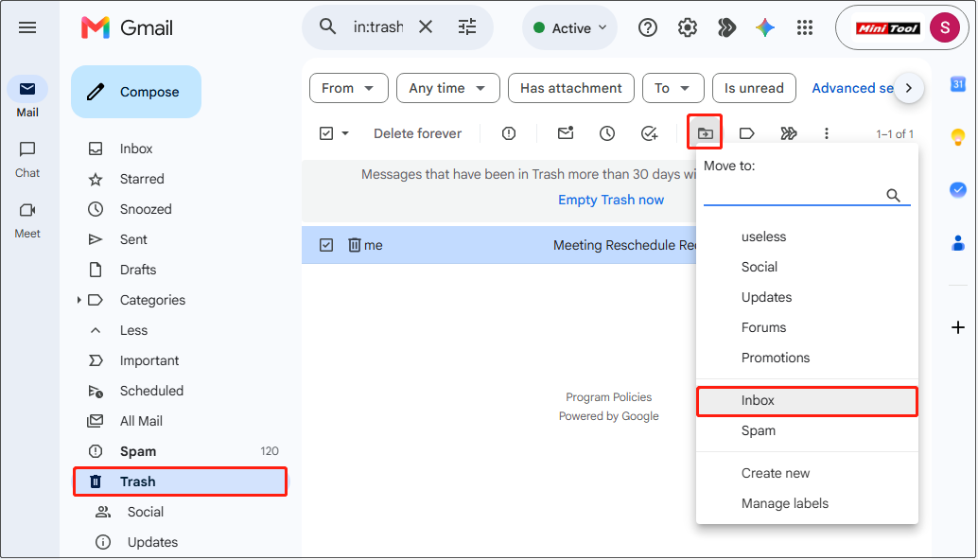The width and height of the screenshot is (978, 560).
Task: Click Empty Trash now link
Action: [611, 200]
